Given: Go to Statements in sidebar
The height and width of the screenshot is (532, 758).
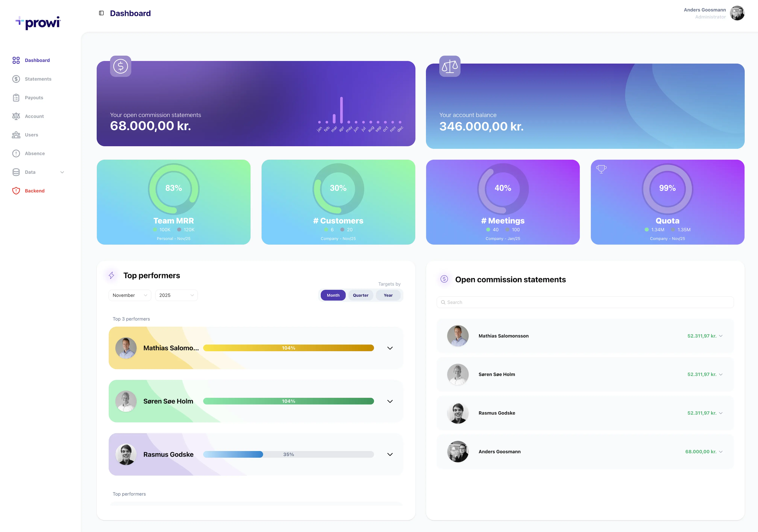Looking at the screenshot, I should click(38, 79).
